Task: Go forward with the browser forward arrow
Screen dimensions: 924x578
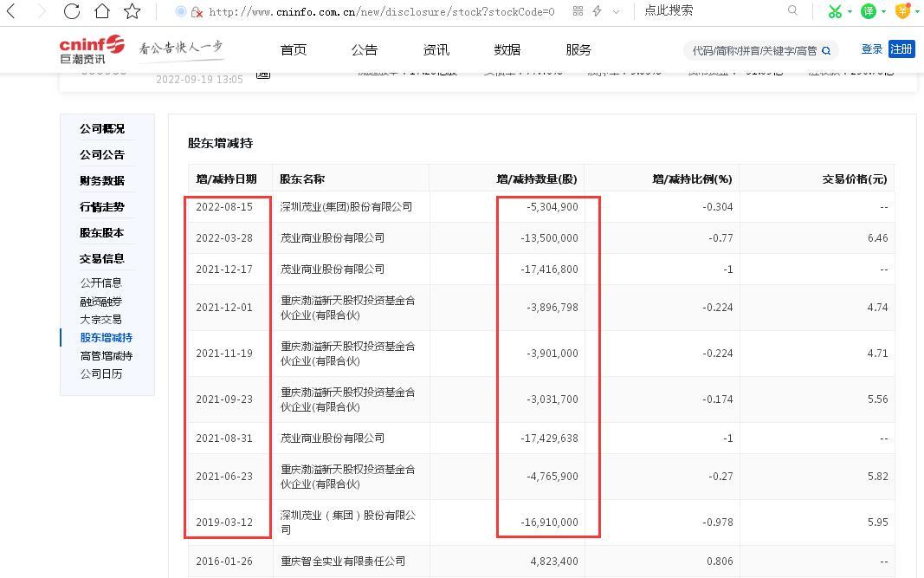Action: [42, 10]
